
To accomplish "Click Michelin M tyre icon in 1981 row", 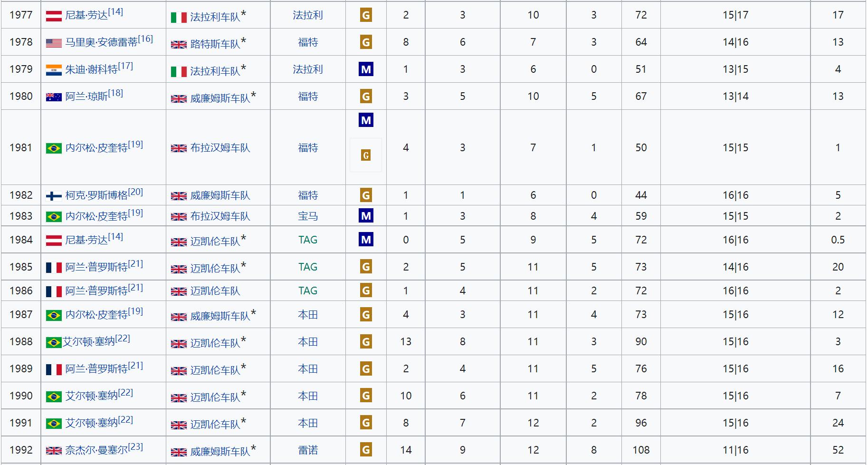I will tap(366, 120).
